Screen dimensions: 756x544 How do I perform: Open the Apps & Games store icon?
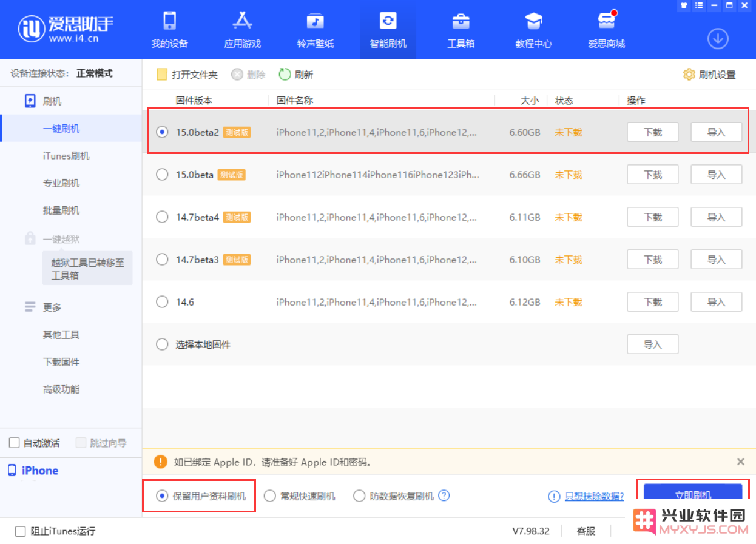click(x=242, y=21)
